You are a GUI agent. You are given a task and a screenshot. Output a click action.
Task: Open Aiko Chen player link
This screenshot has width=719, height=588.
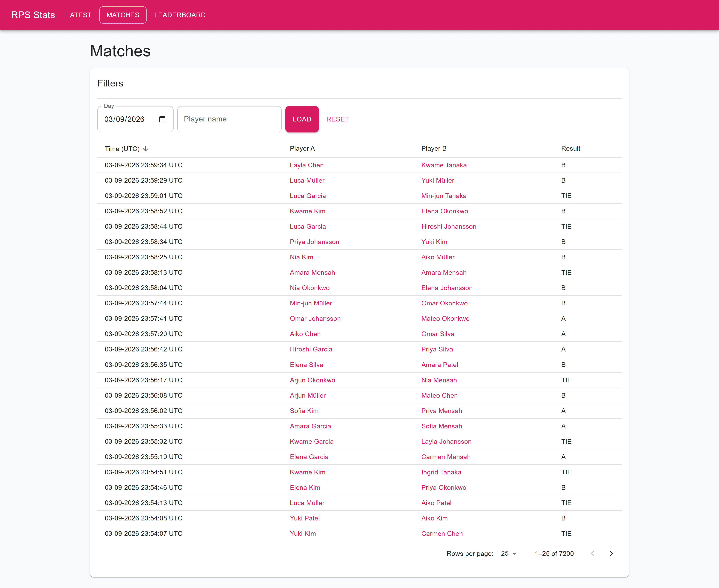305,334
